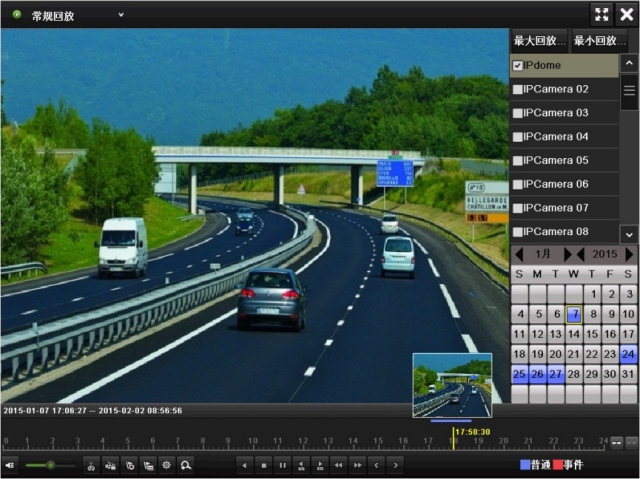640x479 pixels.
Task: Open the digital zoom magnifier tool
Action: pos(186,465)
